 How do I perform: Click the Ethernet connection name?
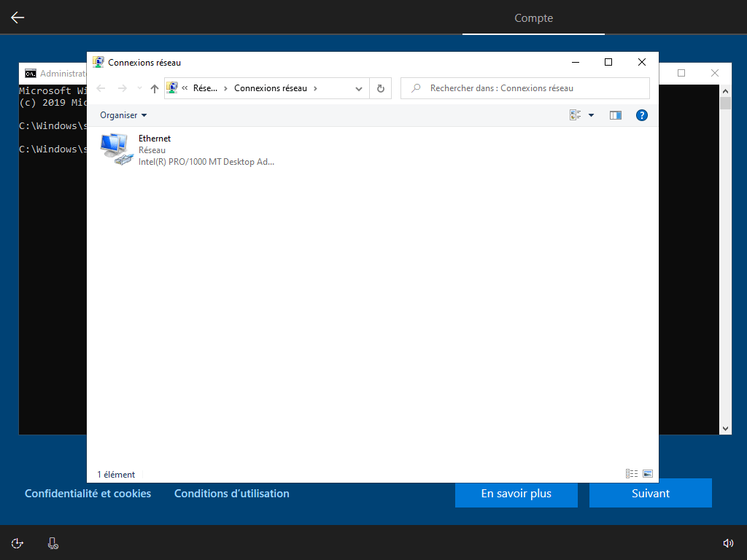coord(155,139)
